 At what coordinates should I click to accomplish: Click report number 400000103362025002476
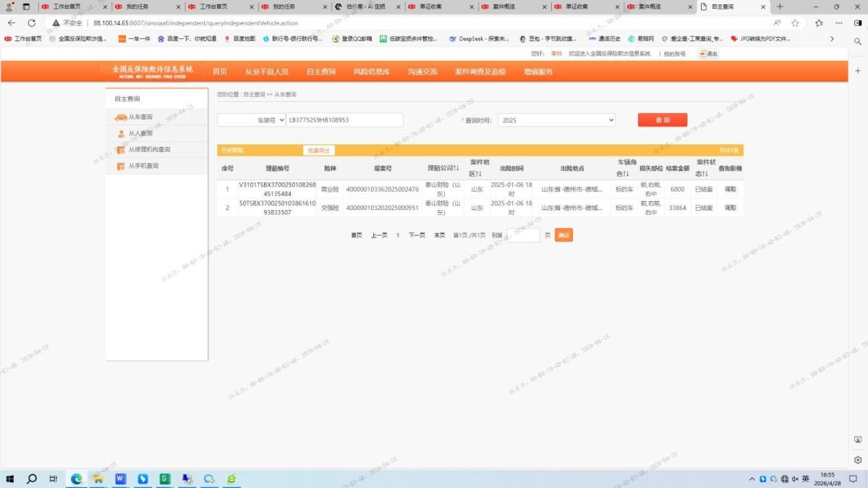(x=382, y=189)
